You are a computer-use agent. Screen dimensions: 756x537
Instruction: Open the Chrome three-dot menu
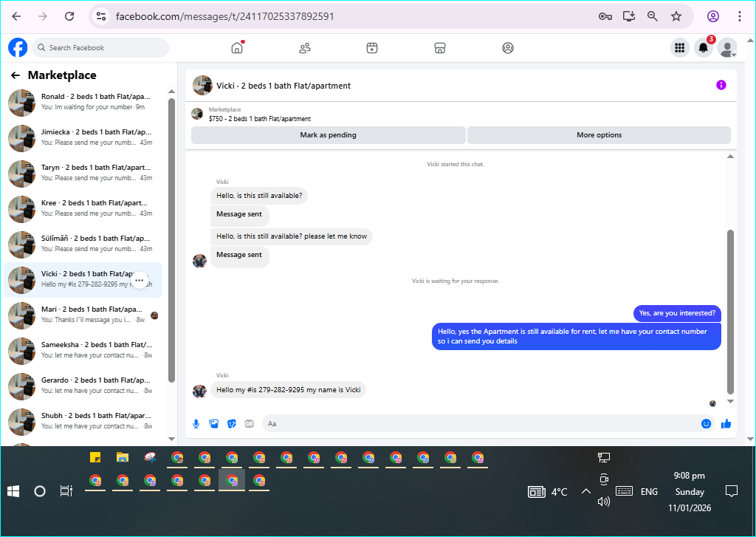pos(739,16)
